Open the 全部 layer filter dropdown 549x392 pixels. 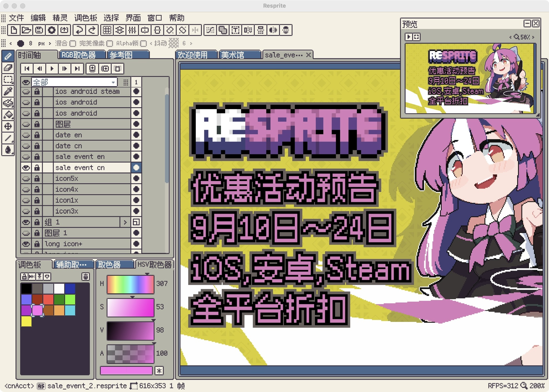113,82
